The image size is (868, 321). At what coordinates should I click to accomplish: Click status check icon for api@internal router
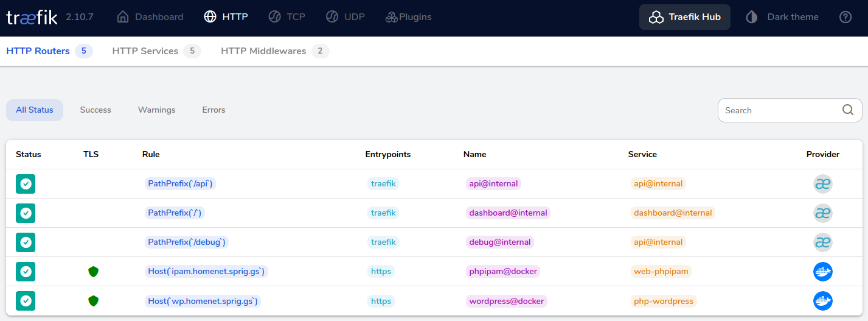point(26,184)
